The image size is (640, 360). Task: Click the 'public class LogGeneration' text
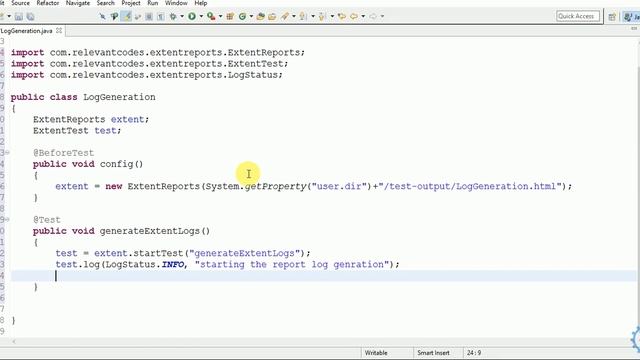click(x=83, y=97)
